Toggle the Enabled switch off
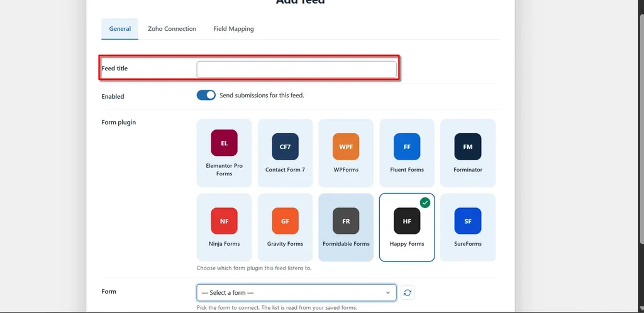644x313 pixels. tap(206, 95)
